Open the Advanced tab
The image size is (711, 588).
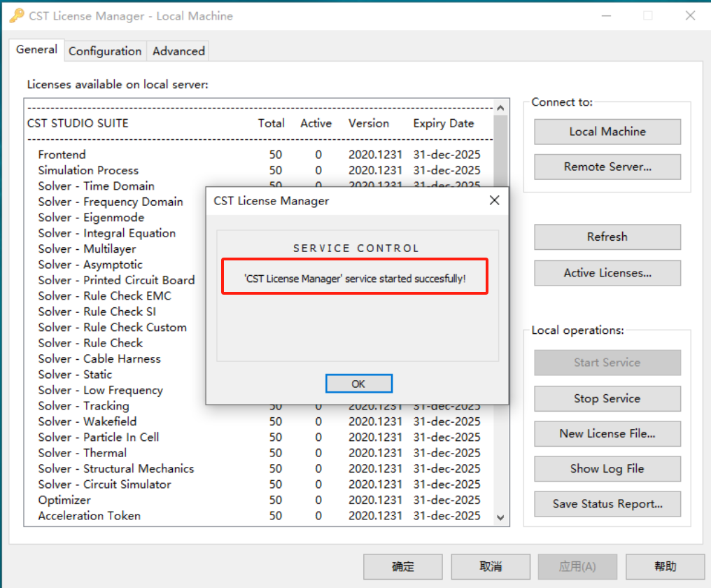point(178,51)
